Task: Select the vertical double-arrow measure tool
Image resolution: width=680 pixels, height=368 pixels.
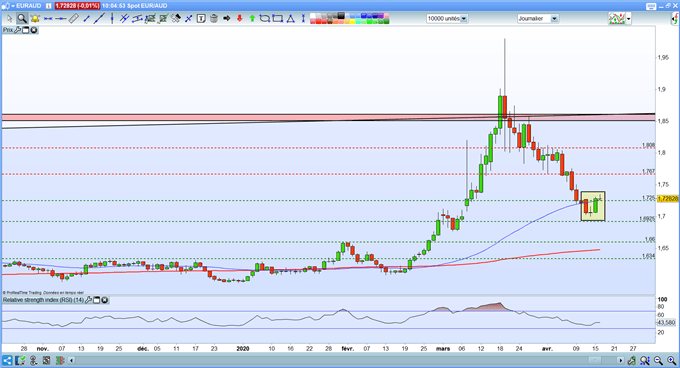Action: click(303, 18)
